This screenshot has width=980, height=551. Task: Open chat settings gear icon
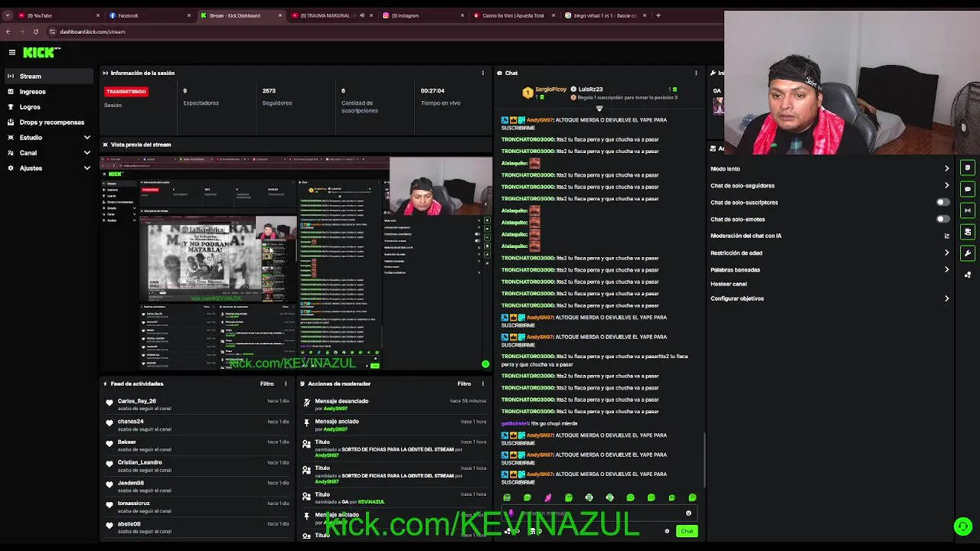point(667,531)
